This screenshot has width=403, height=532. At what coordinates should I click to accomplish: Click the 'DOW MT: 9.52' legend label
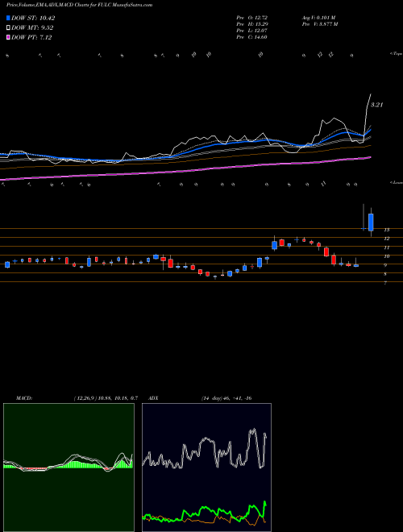click(32, 28)
